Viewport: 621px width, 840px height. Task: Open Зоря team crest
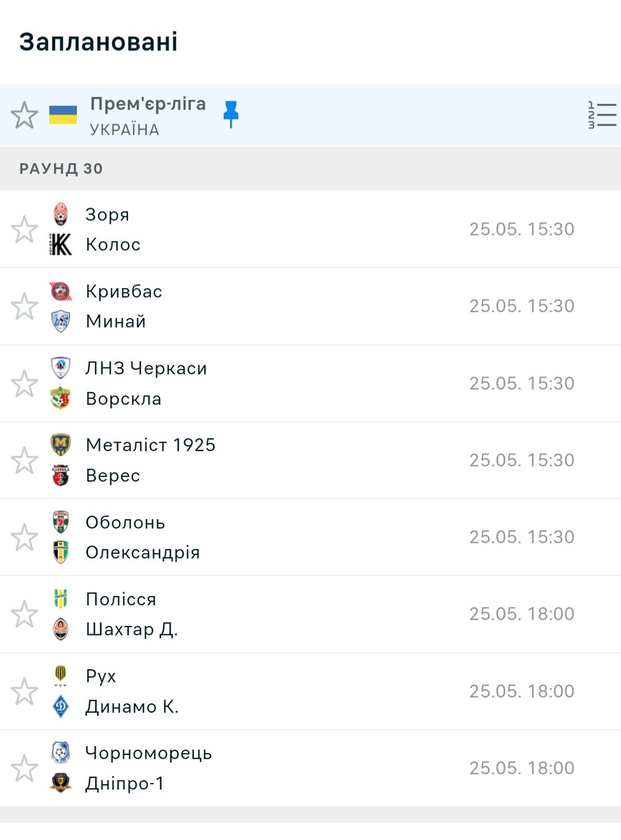tap(60, 214)
